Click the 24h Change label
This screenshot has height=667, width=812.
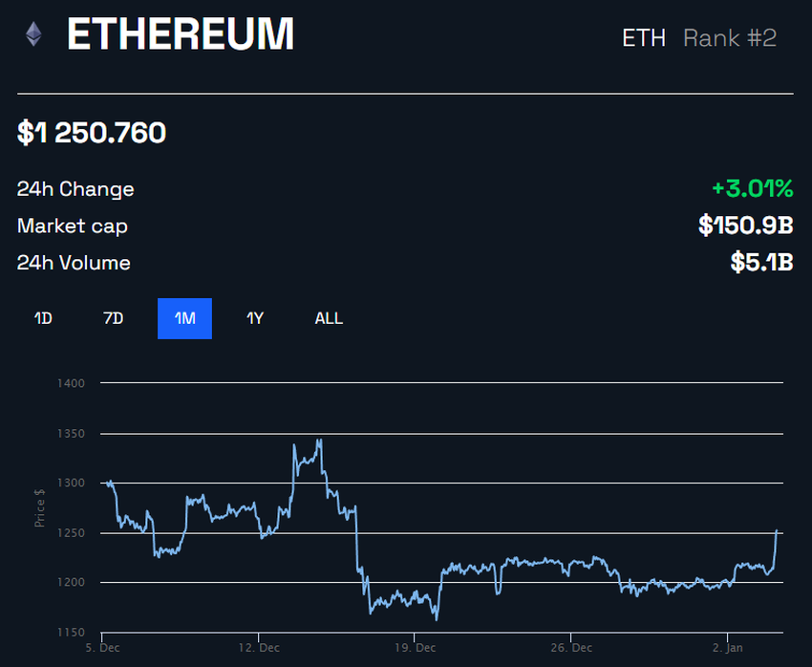click(x=75, y=189)
